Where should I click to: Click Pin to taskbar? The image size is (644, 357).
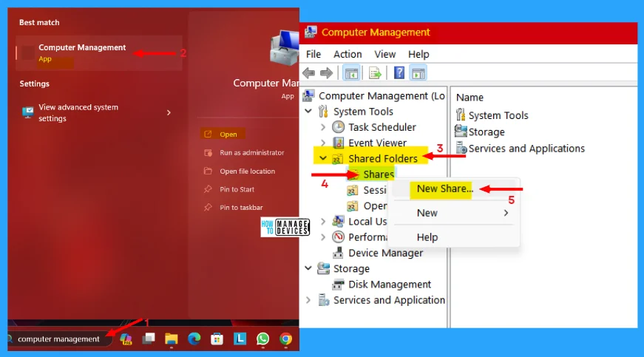click(x=241, y=207)
